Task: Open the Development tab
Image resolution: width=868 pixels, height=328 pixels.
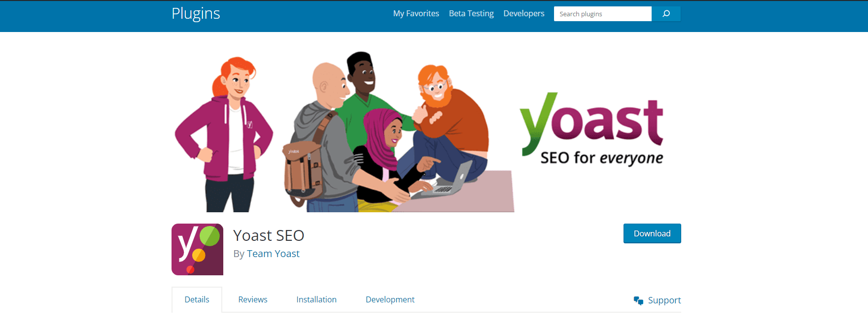Action: pos(390,299)
